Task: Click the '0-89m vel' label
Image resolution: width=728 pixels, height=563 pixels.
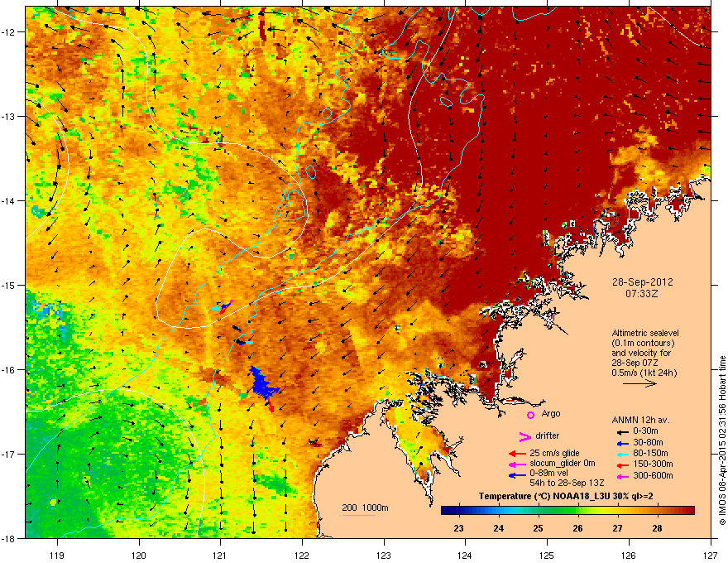Action: click(x=549, y=473)
